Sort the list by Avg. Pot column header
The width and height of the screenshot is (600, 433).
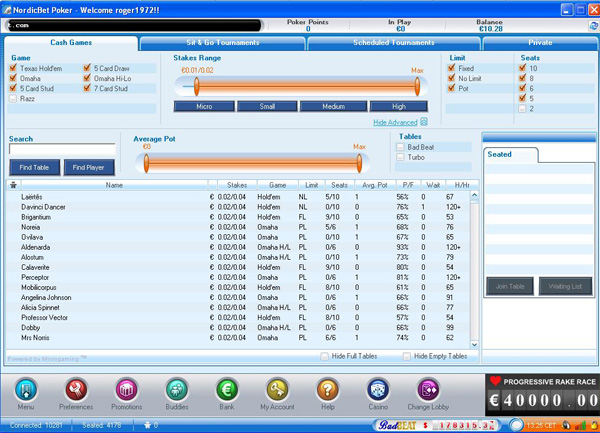(375, 185)
